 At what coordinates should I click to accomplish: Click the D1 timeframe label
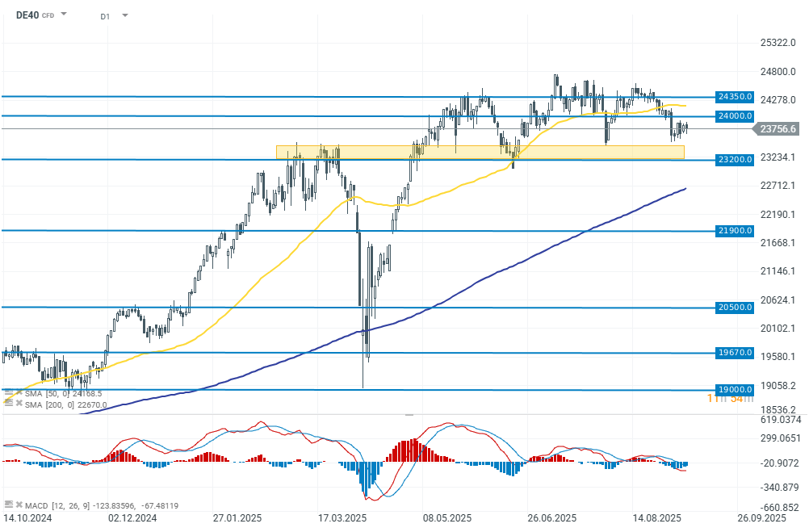click(105, 16)
